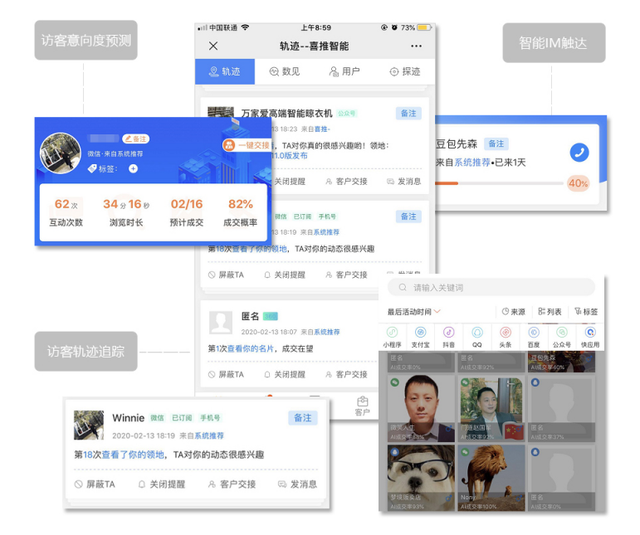Filter by 公众号 source icon

click(x=562, y=337)
